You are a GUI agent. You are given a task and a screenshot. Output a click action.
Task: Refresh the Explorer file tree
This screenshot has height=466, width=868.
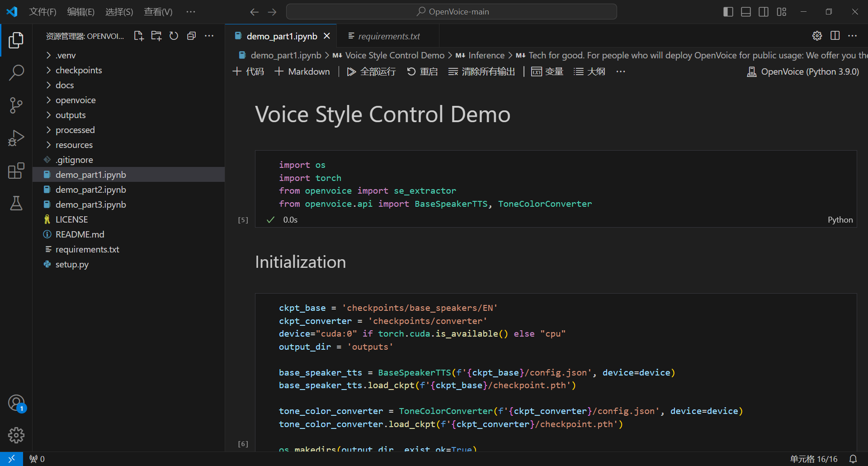click(x=174, y=36)
